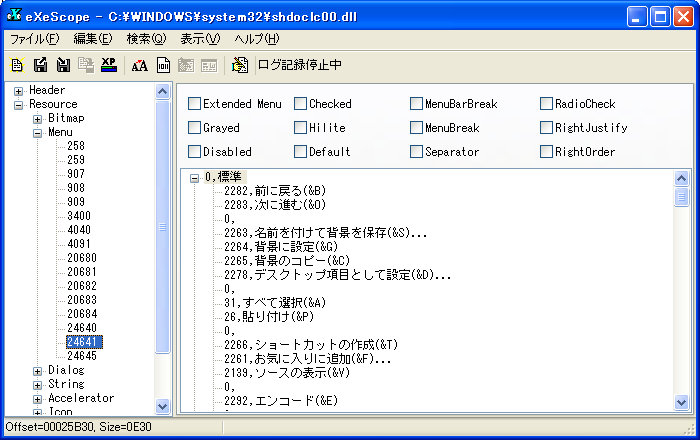700x440 pixels.
Task: Click the Save updated floppy icon
Action: pos(41,65)
